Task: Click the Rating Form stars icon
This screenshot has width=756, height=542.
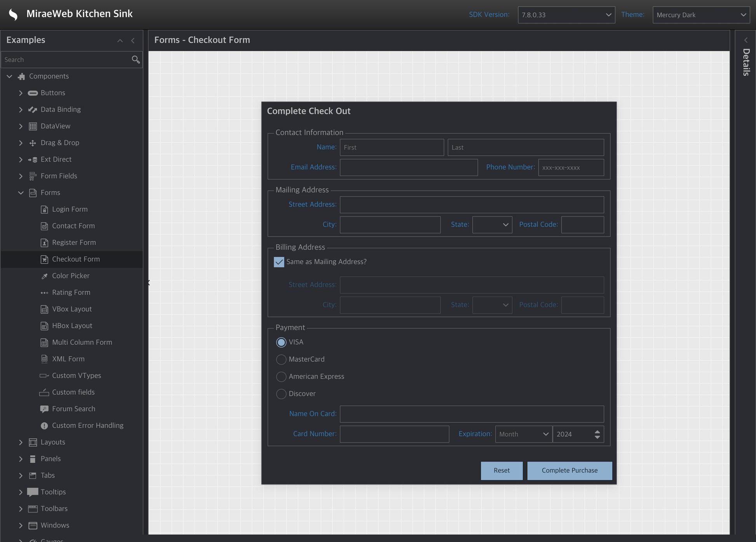Action: [x=44, y=293]
